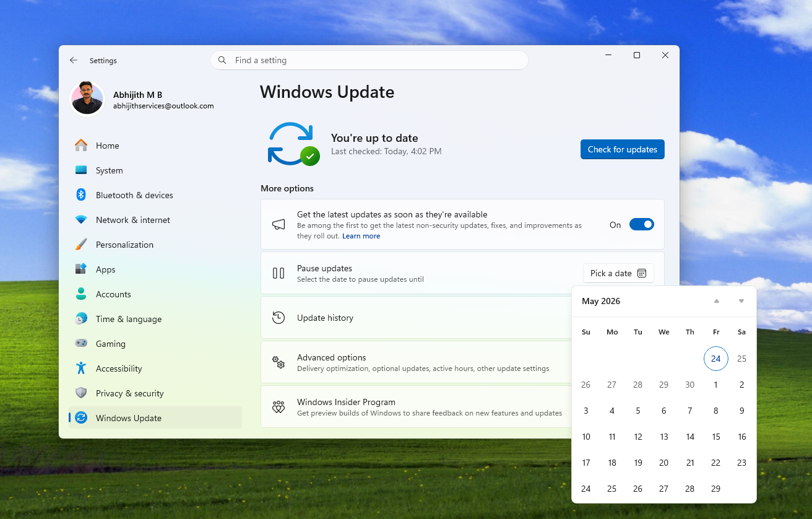812x519 pixels.
Task: Click the Advanced options gears icon
Action: pyautogui.click(x=278, y=362)
